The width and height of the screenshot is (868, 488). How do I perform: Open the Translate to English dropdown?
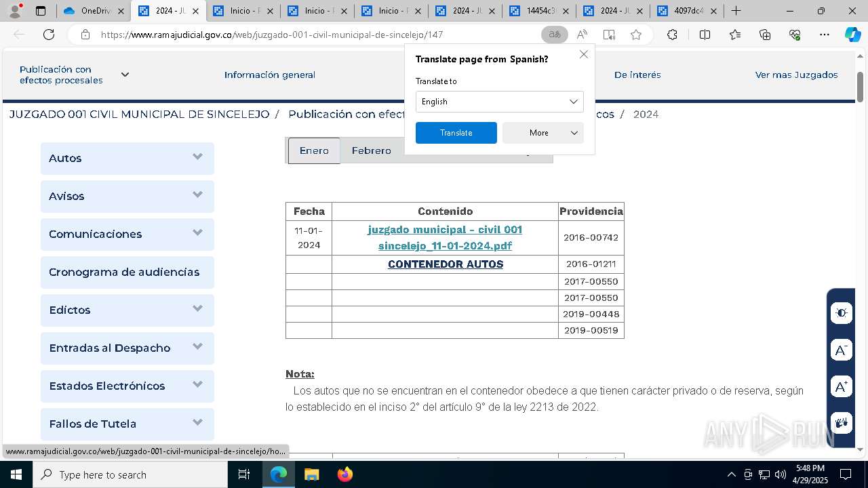499,102
